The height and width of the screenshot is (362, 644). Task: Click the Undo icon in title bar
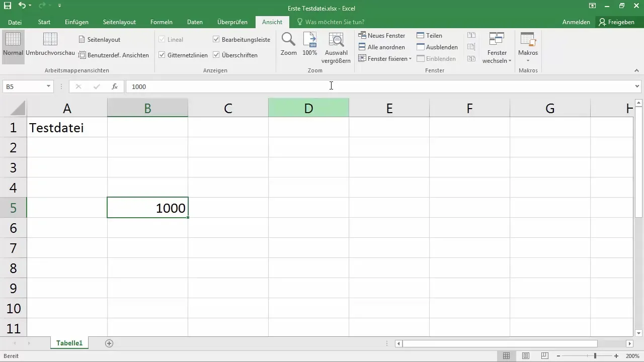coord(22,6)
